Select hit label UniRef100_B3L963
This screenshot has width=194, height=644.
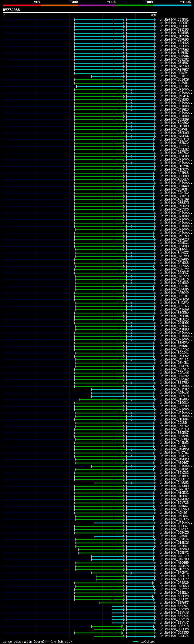pos(174,509)
